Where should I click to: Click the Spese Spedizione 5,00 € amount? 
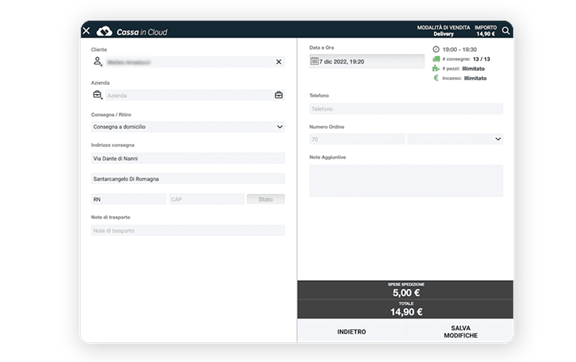click(x=406, y=293)
